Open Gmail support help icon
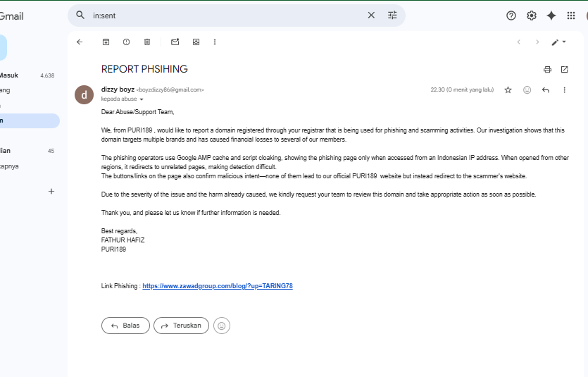588x377 pixels. [x=511, y=16]
